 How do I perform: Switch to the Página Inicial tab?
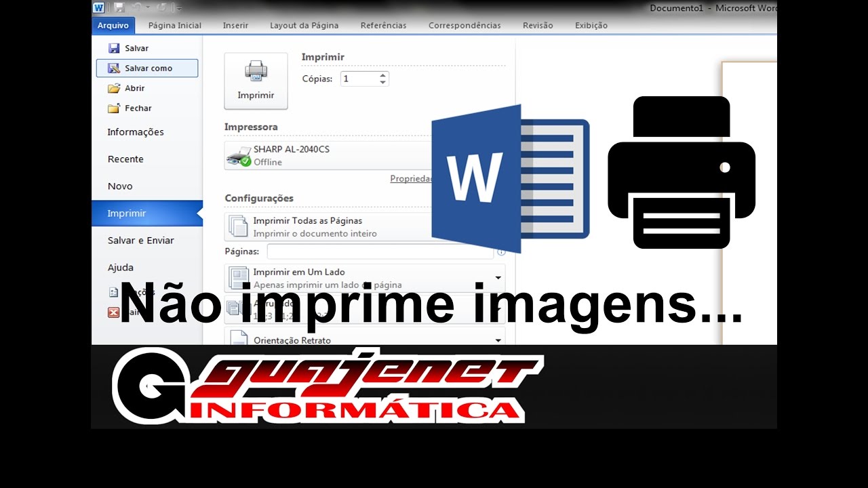175,25
